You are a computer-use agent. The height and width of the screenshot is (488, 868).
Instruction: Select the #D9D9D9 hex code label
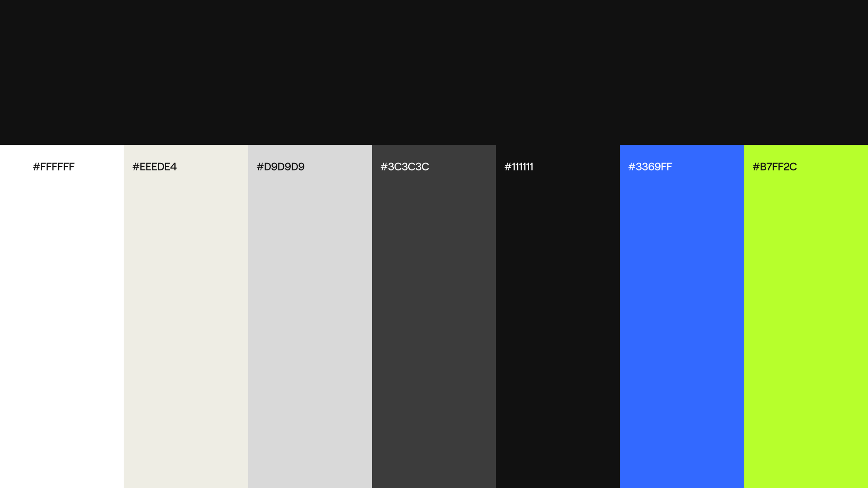pos(280,167)
